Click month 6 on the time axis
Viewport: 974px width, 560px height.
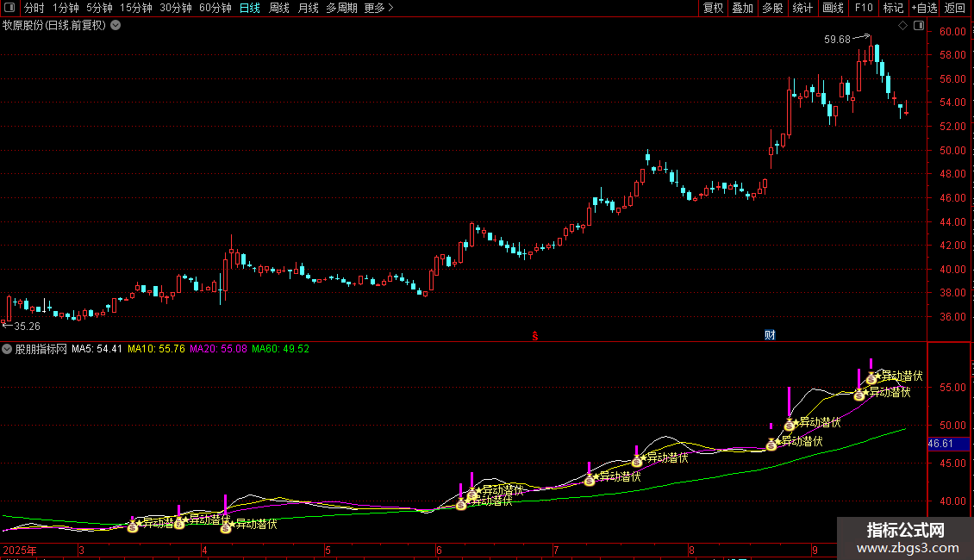point(439,550)
